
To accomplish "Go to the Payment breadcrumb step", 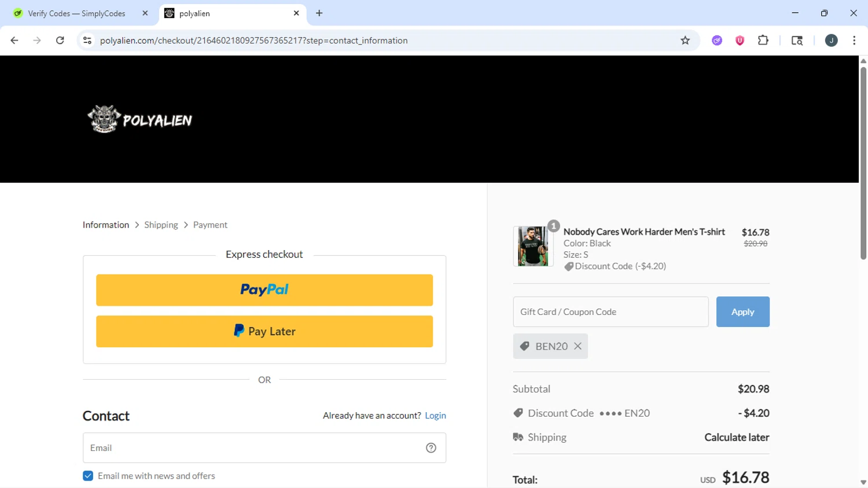I will (x=210, y=225).
